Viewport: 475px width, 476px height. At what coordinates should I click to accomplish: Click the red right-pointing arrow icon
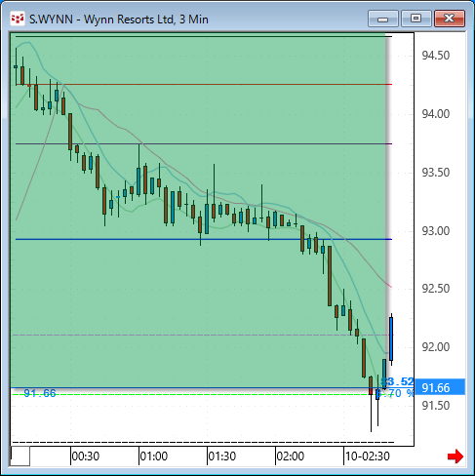(x=455, y=456)
